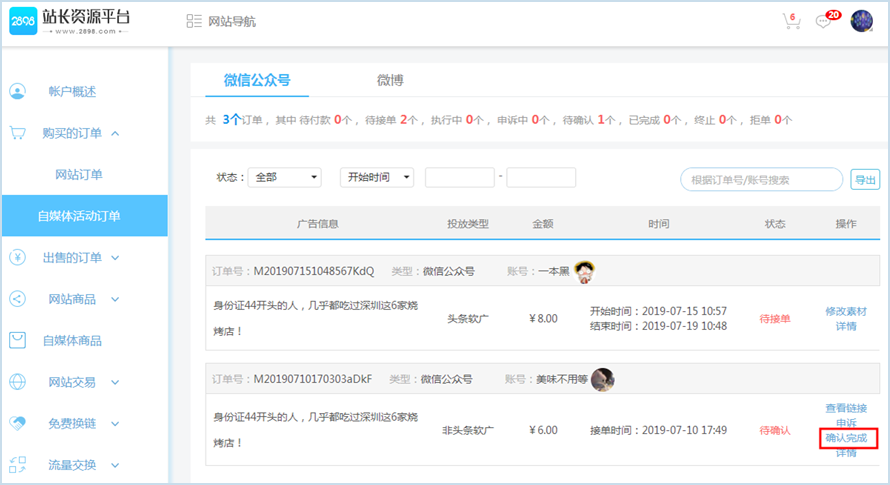Click the user avatar in header
890x485 pixels.
coord(861,21)
